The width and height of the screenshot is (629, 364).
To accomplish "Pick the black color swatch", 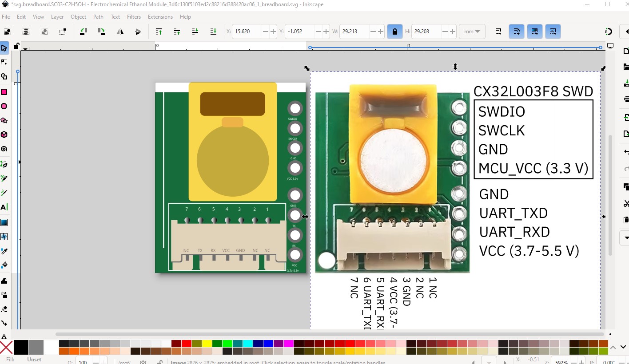I will (21, 347).
